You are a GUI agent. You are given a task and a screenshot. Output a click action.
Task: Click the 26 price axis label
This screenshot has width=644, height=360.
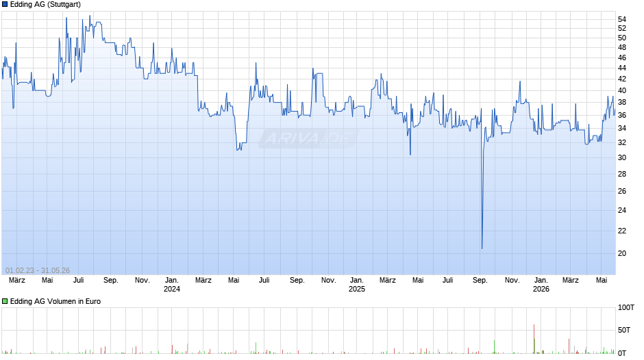pos(622,191)
